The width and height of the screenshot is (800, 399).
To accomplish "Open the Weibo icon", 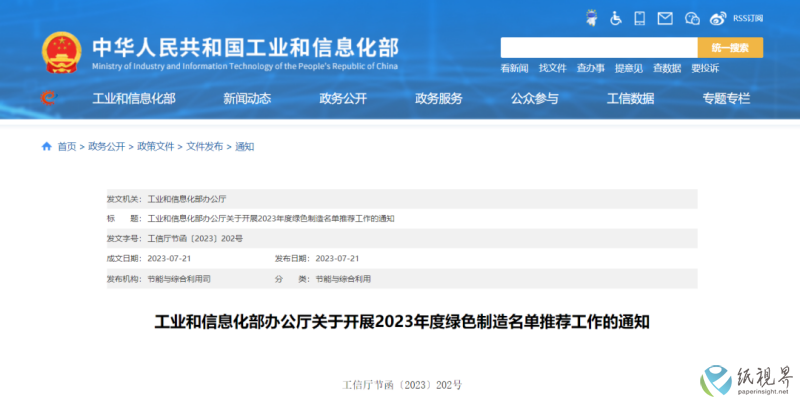I will click(718, 19).
